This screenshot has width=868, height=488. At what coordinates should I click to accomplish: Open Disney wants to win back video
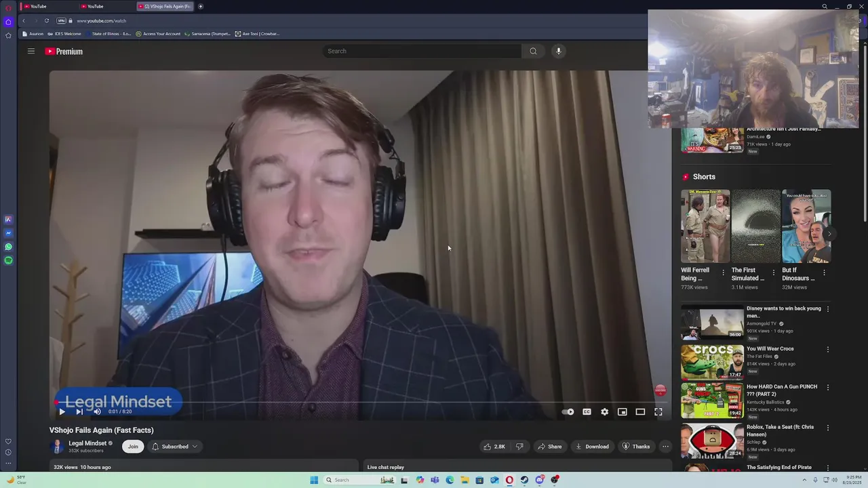click(712, 323)
